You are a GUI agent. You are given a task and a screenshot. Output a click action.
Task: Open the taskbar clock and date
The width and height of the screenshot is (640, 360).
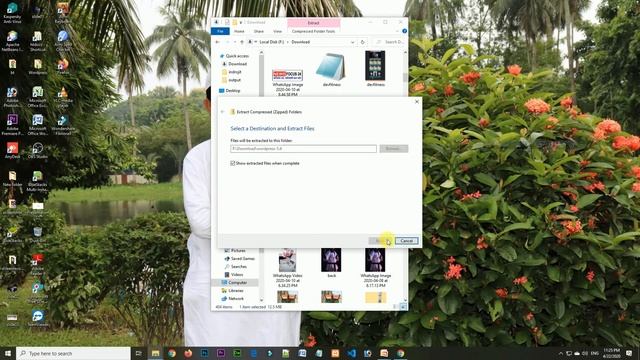[x=611, y=353]
